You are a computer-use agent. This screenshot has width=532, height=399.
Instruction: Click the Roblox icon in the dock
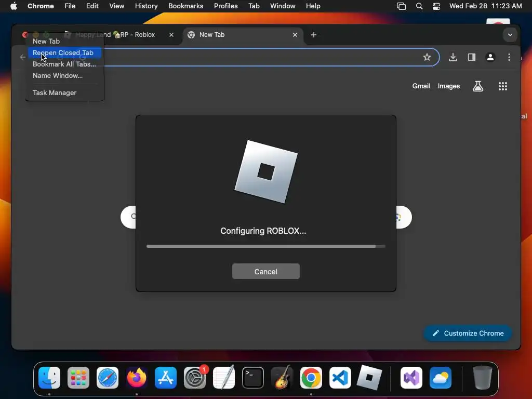(x=369, y=378)
